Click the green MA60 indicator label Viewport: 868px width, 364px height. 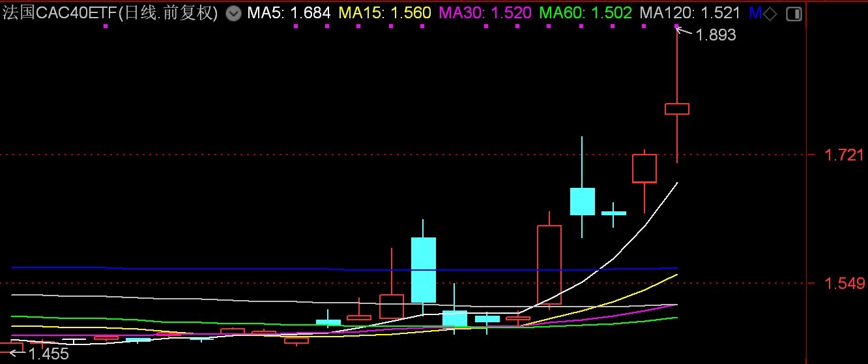pos(586,13)
